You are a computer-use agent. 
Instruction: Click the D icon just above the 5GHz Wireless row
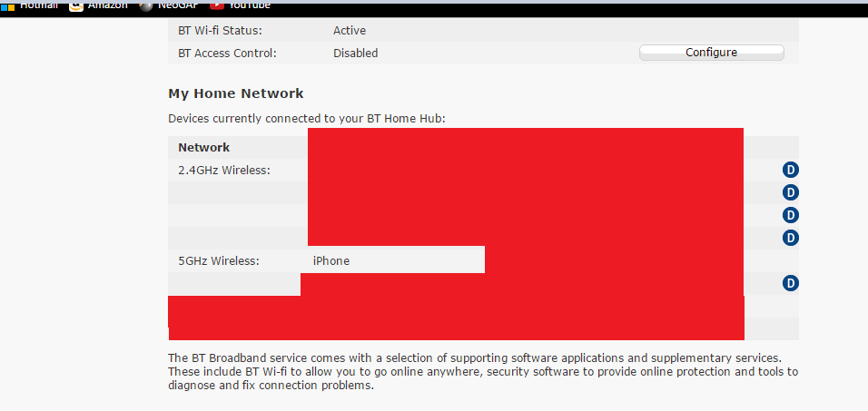(790, 238)
